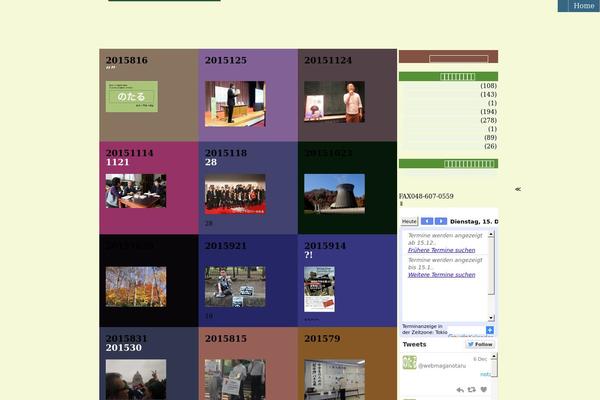Image resolution: width=600 pixels, height=400 pixels.
Task: Open post titled 2015815
Action: (x=226, y=338)
